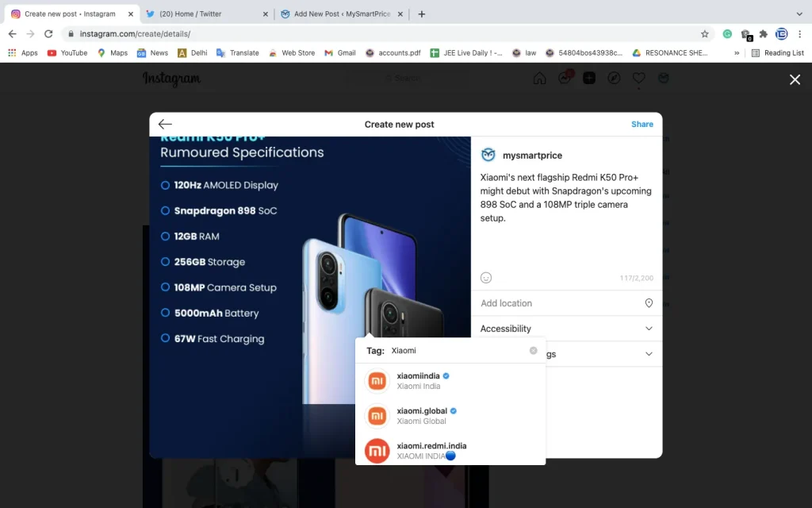812x508 pixels.
Task: Open the Activity heart icon
Action: pos(638,79)
